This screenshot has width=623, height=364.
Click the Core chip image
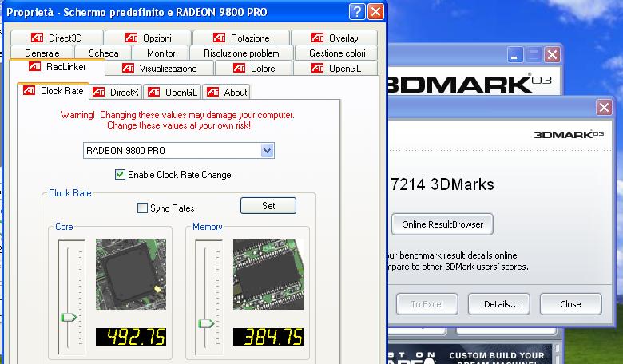(x=131, y=275)
